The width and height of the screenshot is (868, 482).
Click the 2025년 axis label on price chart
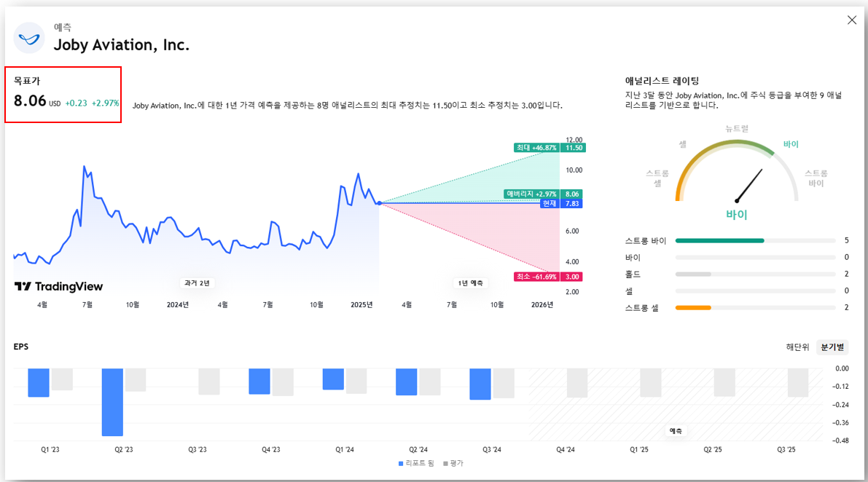click(x=361, y=304)
